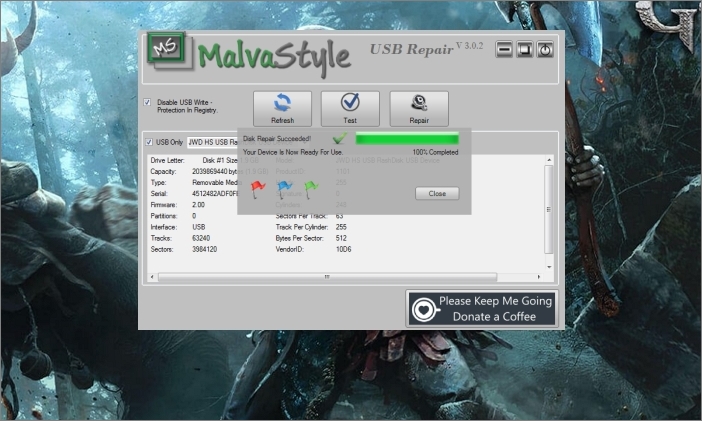Select the VendorID value 10D6
Screen dimensions: 702x421
343,249
